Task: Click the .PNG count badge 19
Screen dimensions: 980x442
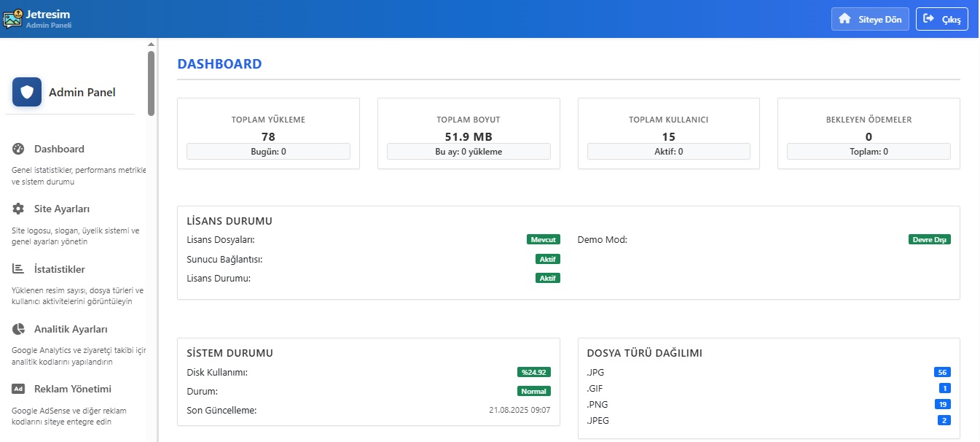Action: click(x=943, y=404)
